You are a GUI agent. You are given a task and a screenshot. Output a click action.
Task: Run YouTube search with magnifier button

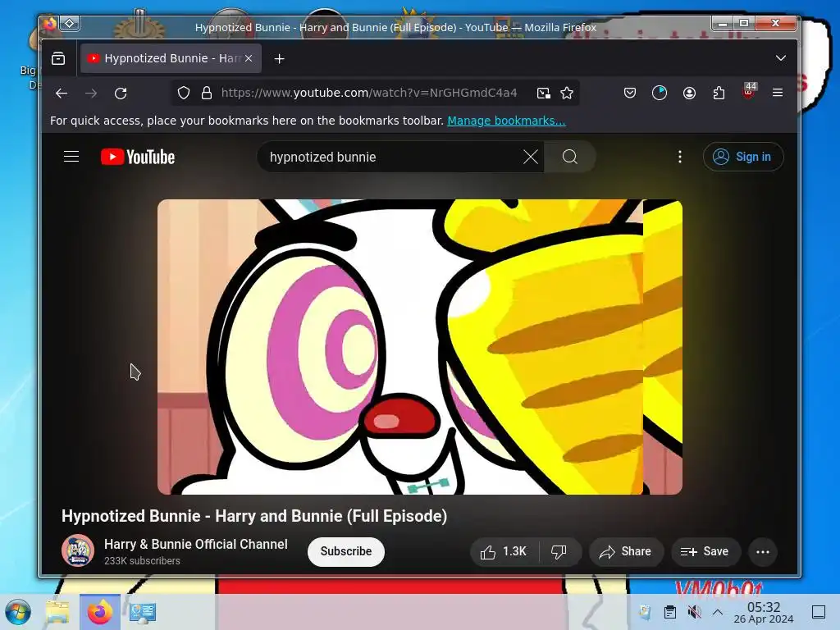coord(570,157)
